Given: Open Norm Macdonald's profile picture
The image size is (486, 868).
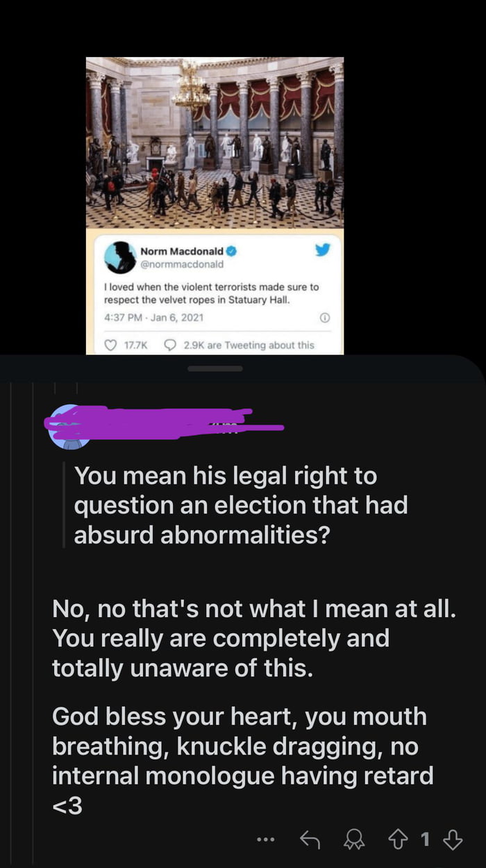Looking at the screenshot, I should point(120,257).
